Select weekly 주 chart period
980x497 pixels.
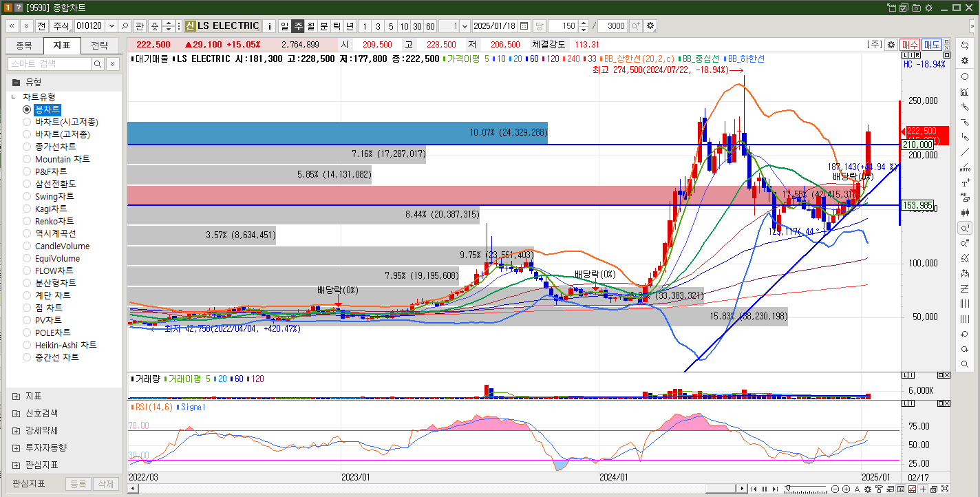tap(297, 25)
